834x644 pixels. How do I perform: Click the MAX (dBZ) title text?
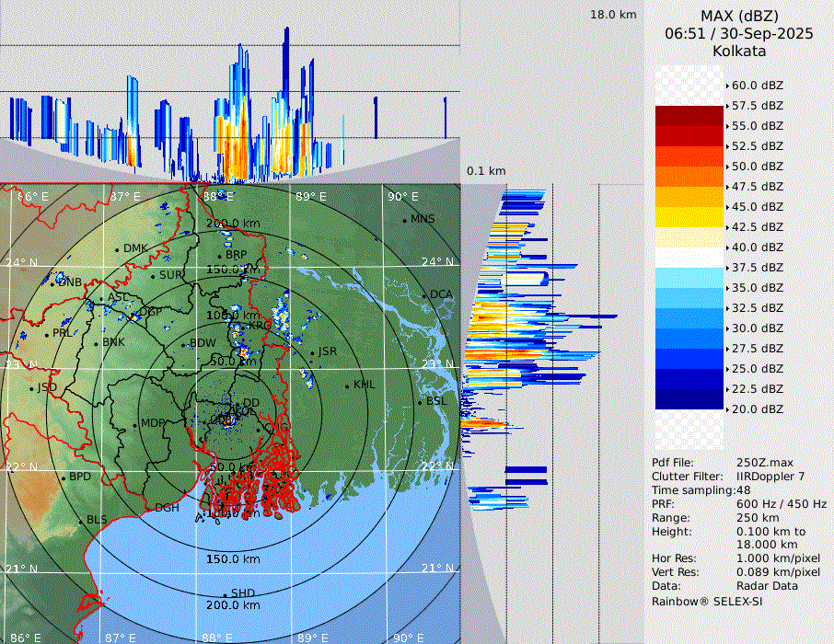pos(738,16)
